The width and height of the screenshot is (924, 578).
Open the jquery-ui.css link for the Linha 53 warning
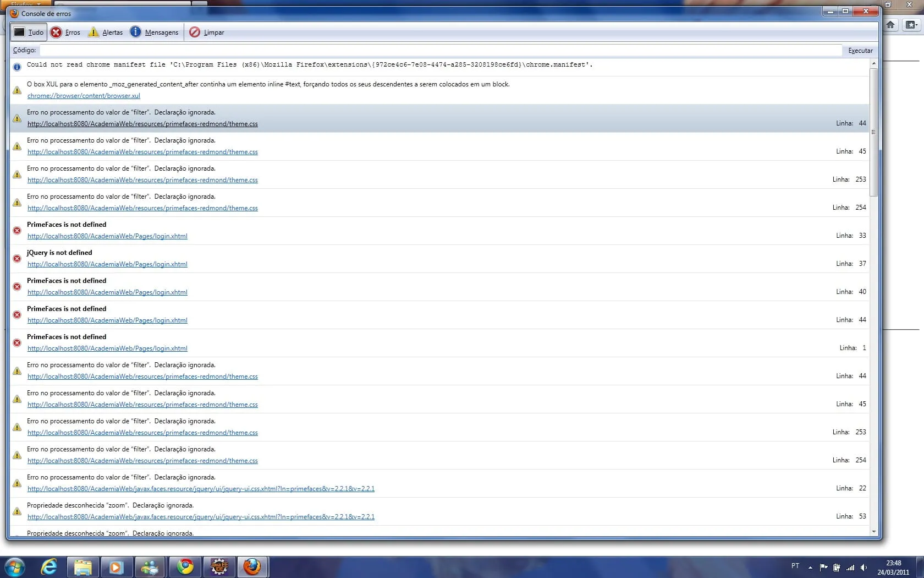click(201, 517)
